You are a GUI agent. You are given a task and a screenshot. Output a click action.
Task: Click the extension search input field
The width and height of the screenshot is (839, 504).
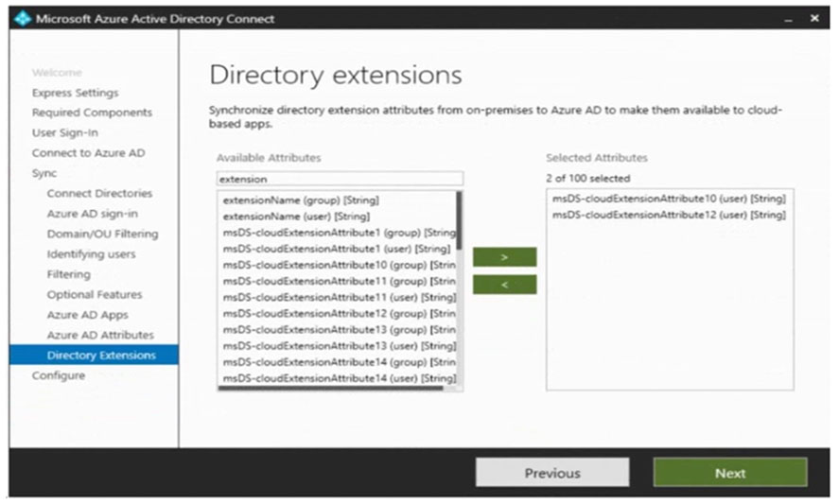pos(340,179)
